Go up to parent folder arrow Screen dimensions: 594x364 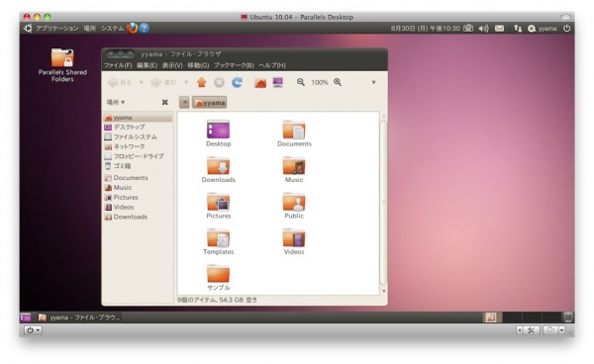(x=202, y=82)
